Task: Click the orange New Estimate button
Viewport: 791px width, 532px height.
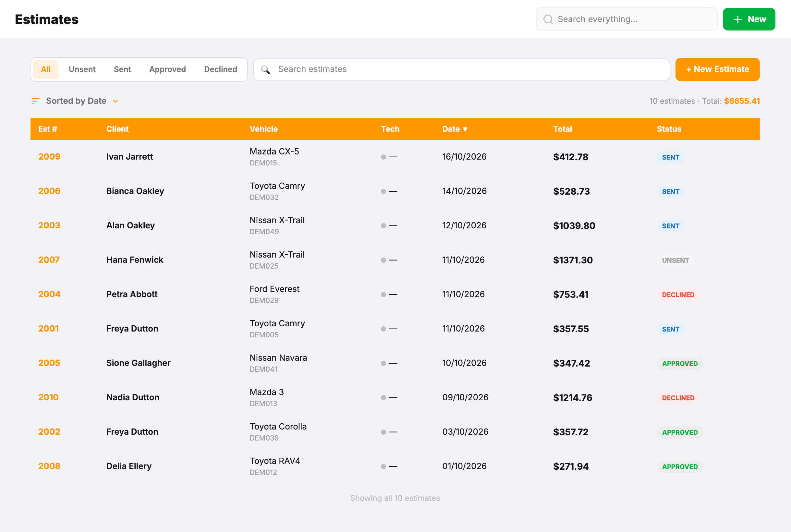Action: click(717, 69)
